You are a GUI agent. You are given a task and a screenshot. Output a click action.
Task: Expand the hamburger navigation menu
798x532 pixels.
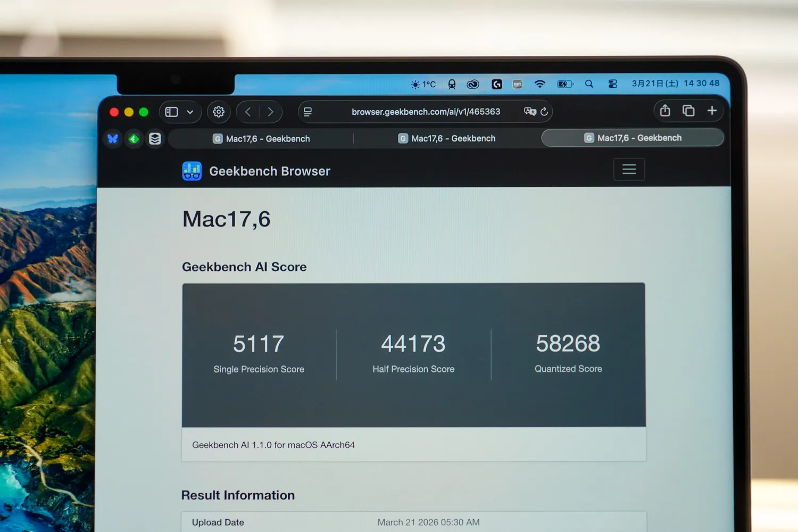[629, 169]
